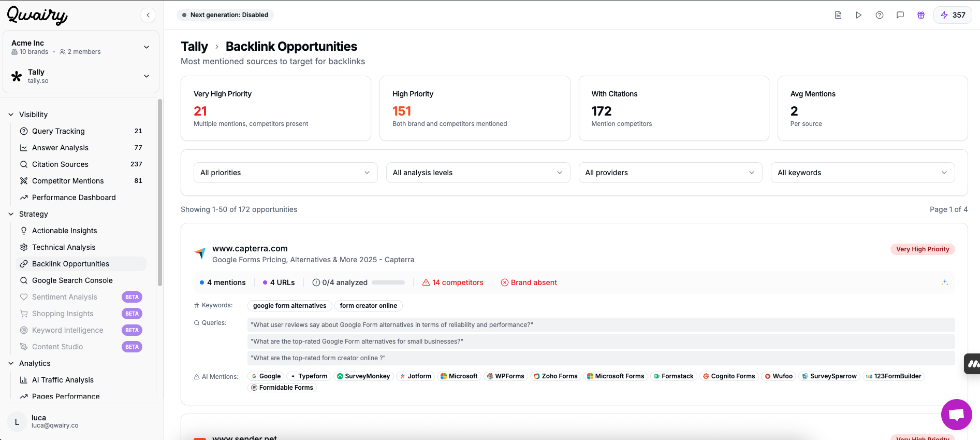Viewport: 980px width, 440px height.
Task: Select the Very High Priority stat card
Action: (276, 108)
